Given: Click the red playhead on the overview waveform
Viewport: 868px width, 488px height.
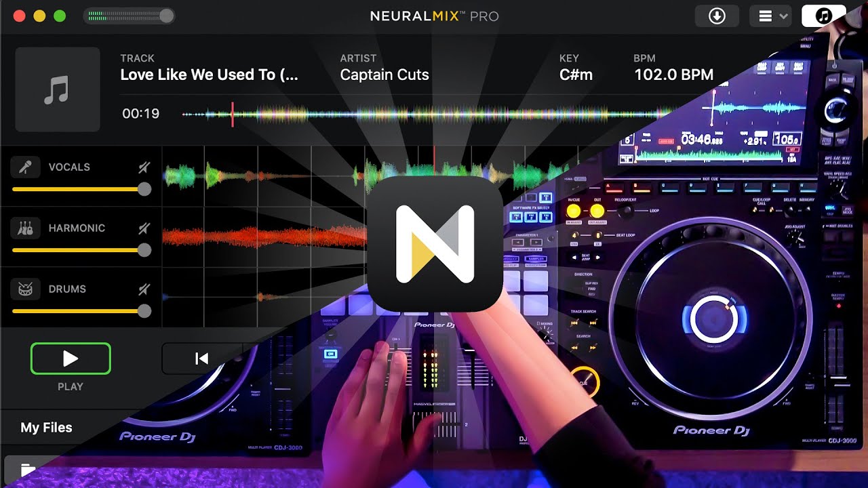Looking at the screenshot, I should tap(232, 115).
